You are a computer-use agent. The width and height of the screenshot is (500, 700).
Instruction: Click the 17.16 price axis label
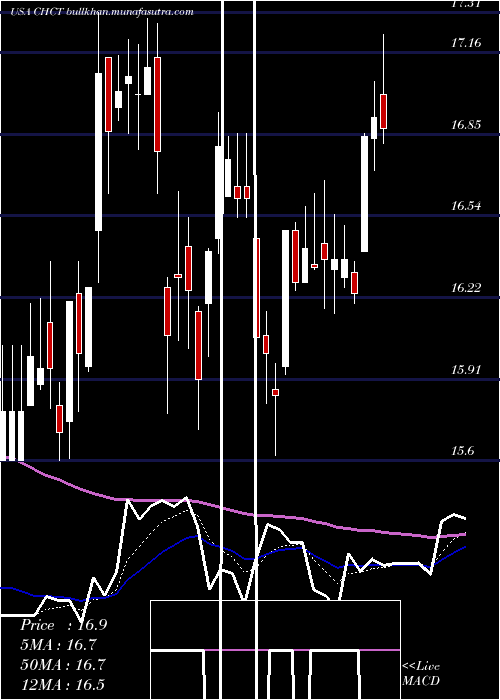[x=466, y=43]
